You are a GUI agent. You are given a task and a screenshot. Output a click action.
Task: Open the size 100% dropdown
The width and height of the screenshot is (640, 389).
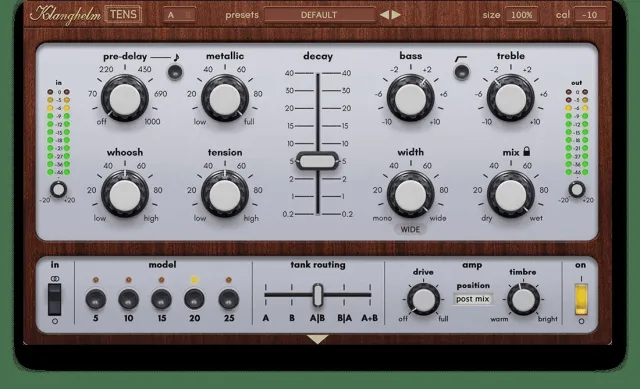coord(521,15)
